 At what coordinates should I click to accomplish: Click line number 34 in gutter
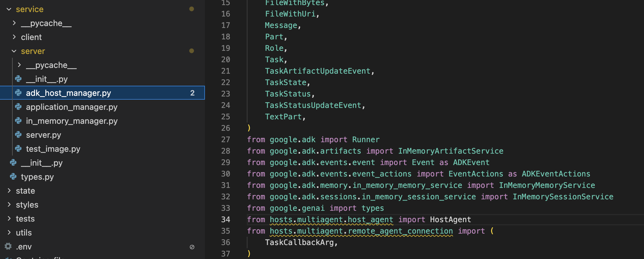(x=226, y=219)
